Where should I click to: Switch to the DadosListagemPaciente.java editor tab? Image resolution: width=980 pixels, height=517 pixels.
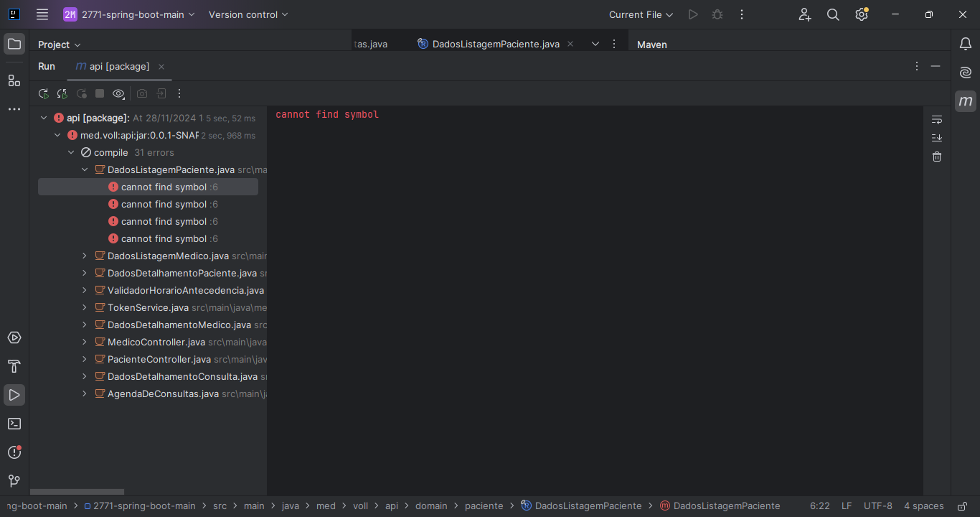pos(495,45)
